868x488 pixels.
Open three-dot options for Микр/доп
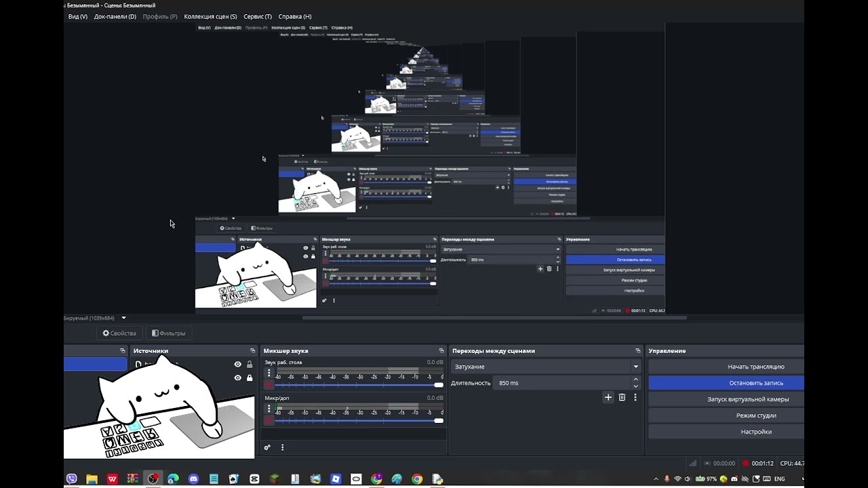[269, 409]
